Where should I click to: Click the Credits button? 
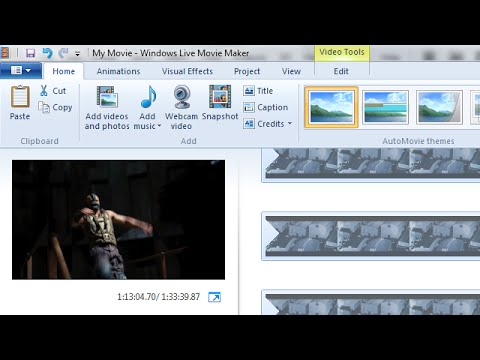(x=264, y=124)
